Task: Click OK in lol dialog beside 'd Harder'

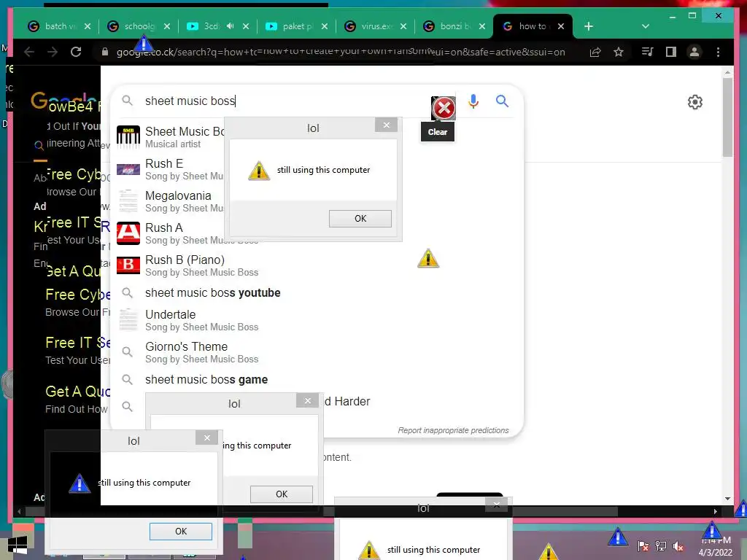Action: (282, 494)
